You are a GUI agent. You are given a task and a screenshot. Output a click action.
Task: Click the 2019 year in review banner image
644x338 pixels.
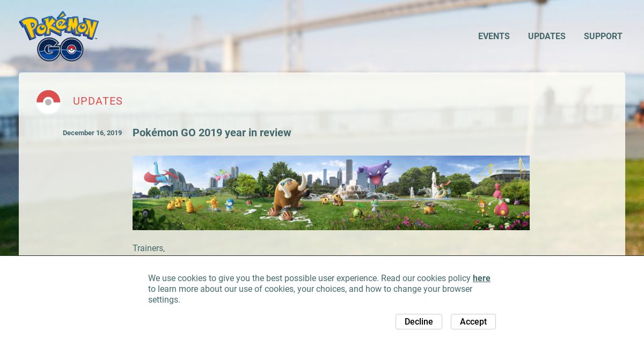point(331,193)
